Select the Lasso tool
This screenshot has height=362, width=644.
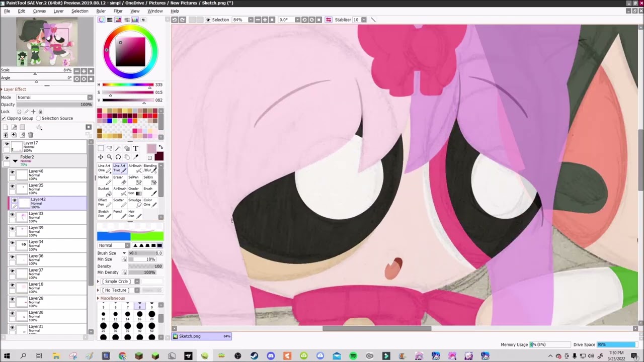tap(109, 148)
